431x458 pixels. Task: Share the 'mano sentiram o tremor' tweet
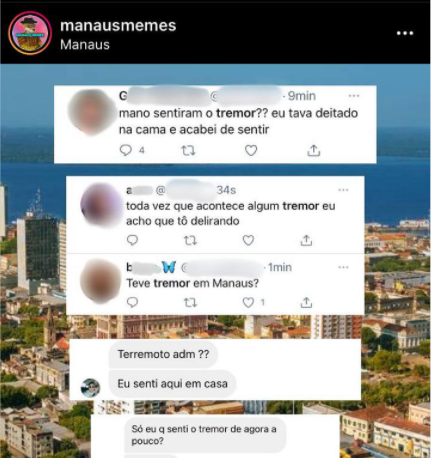pos(313,151)
